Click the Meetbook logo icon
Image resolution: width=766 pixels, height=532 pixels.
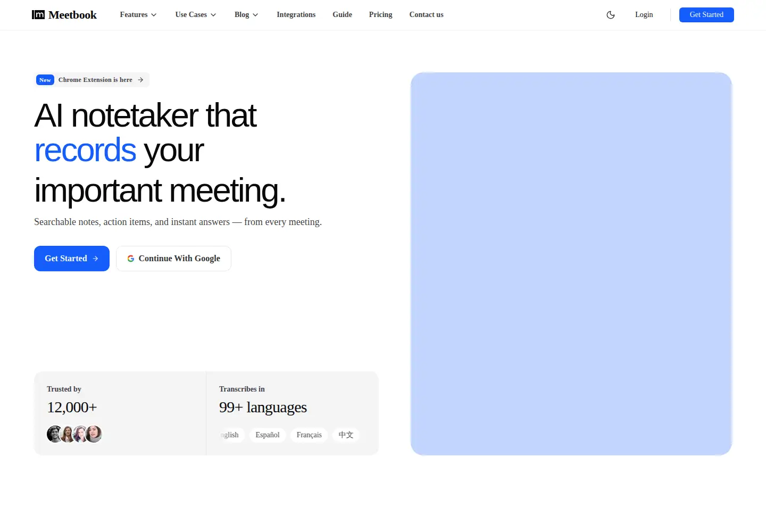pyautogui.click(x=38, y=15)
